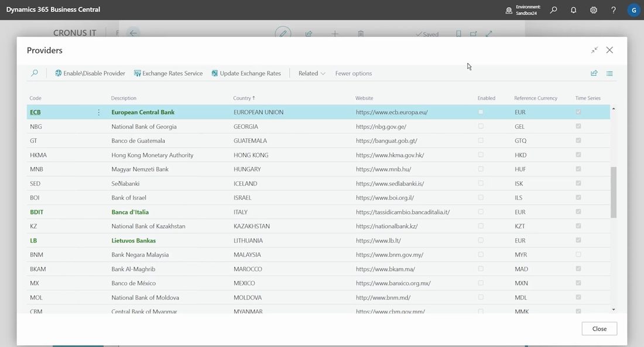
Task: Click the Enabled column header
Action: (487, 98)
